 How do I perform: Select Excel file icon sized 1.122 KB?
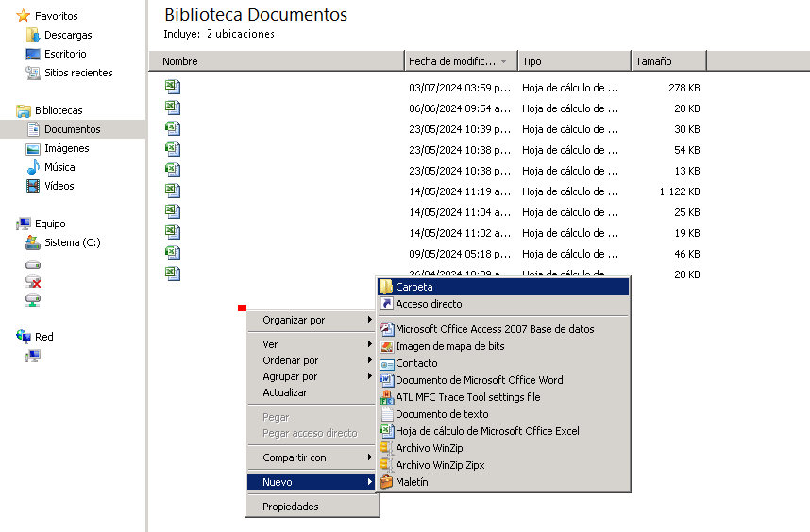(x=173, y=191)
